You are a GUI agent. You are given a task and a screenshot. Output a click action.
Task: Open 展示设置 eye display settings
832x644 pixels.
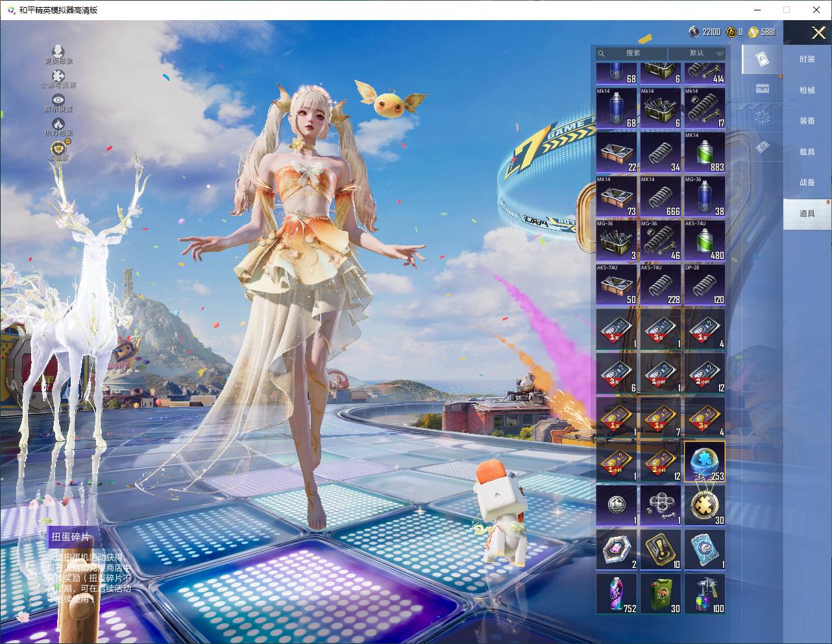[x=58, y=103]
